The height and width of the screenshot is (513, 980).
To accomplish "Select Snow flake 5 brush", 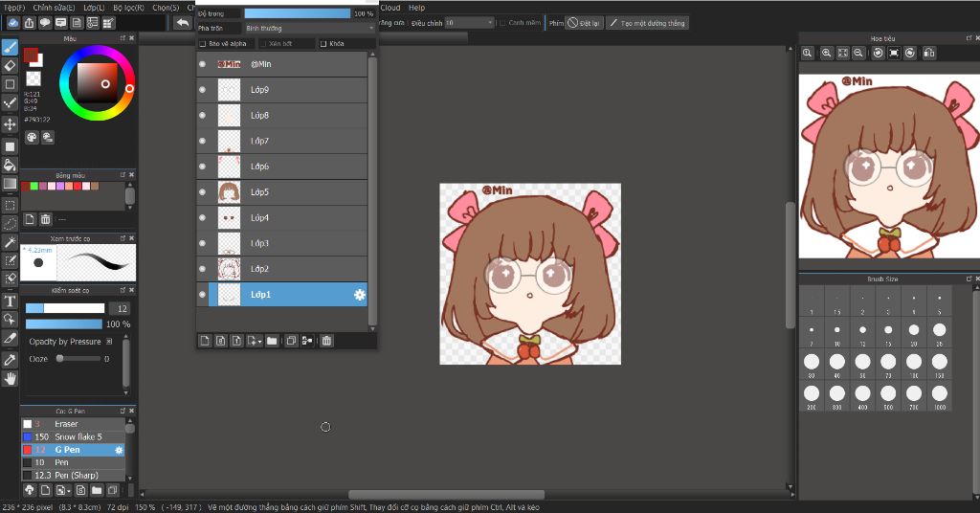I will pyautogui.click(x=74, y=436).
